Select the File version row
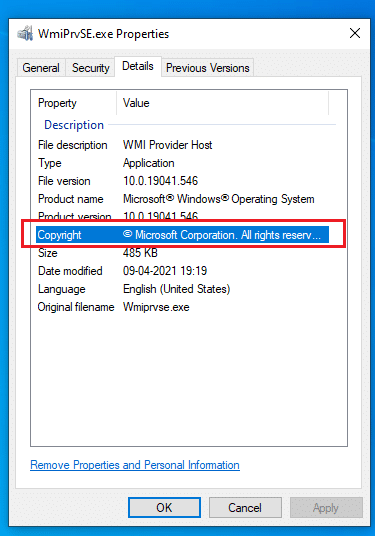This screenshot has width=375, height=536. [x=183, y=181]
